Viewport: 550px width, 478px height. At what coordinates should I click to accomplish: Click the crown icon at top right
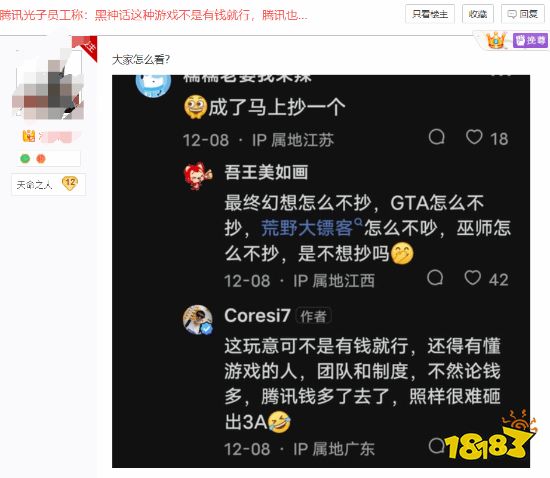(x=496, y=40)
